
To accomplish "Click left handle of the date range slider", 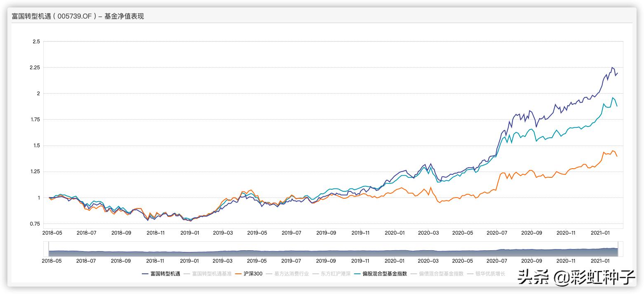I will point(49,249).
